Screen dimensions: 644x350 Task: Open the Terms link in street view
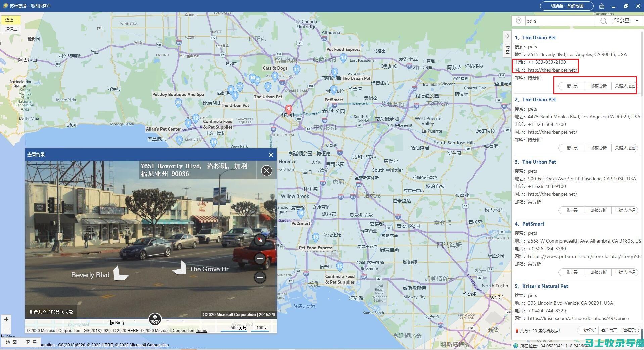201,331
